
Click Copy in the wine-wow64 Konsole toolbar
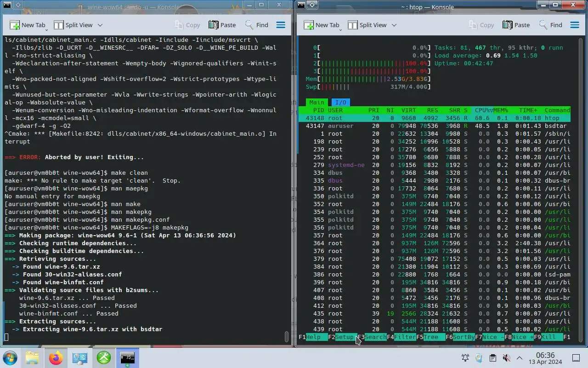tap(187, 25)
